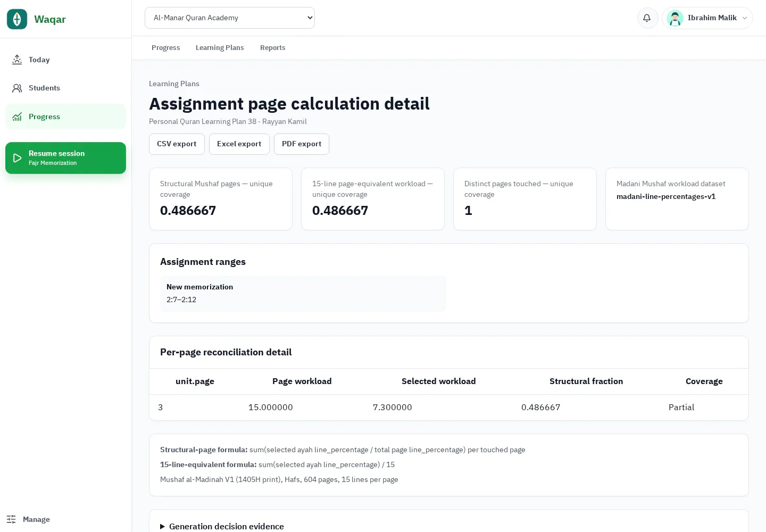
Task: Expand Generation decision evidence section
Action: pos(222,526)
